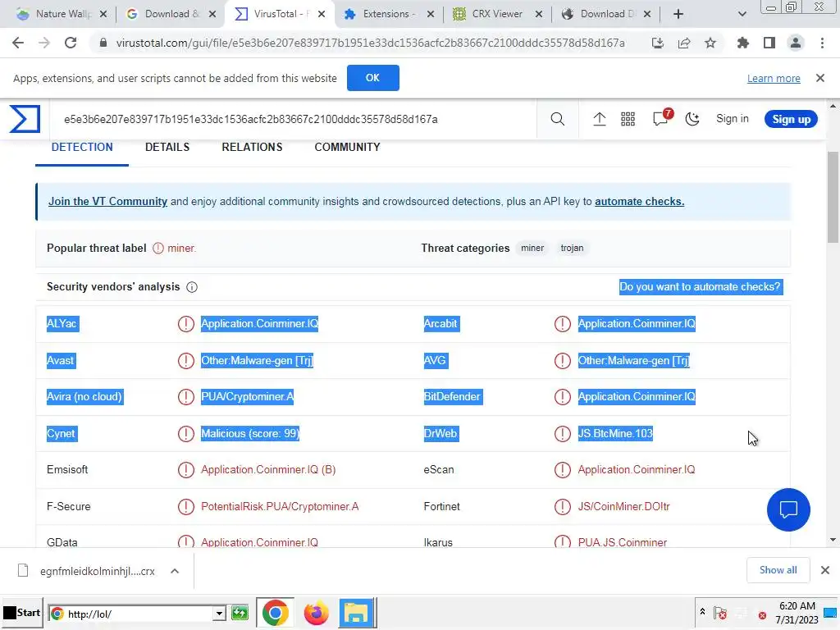Switch to the CRX Viewer tab
Screen dimensions: 840x630
496,14
